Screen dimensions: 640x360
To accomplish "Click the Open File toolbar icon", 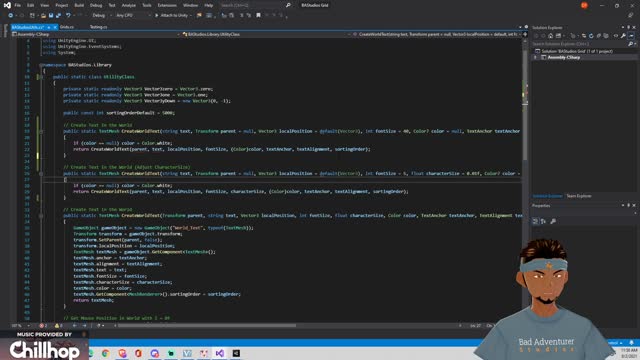I will click(43, 16).
